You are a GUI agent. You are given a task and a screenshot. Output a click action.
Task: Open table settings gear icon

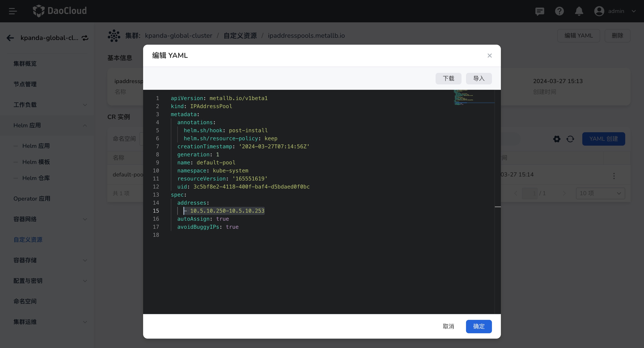(557, 139)
